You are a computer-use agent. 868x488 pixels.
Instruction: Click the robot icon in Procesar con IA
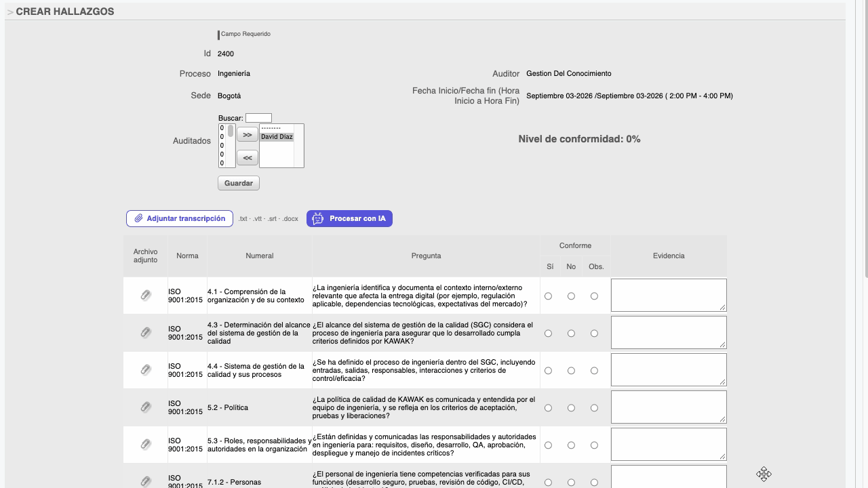point(318,218)
